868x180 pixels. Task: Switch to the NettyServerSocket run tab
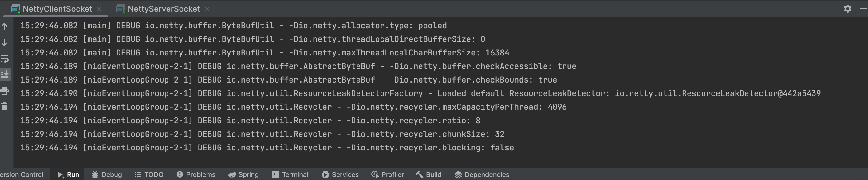pos(164,9)
